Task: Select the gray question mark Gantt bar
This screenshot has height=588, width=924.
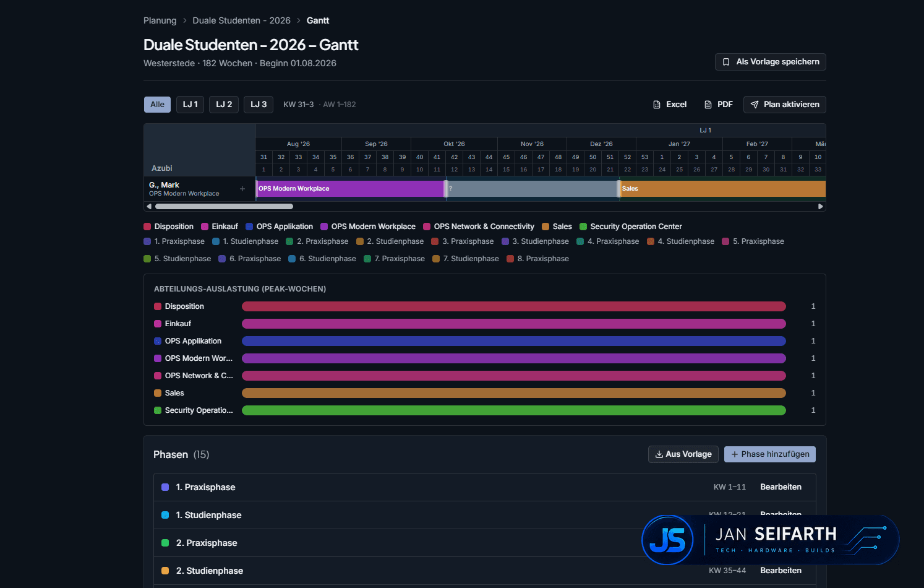Action: coord(532,189)
